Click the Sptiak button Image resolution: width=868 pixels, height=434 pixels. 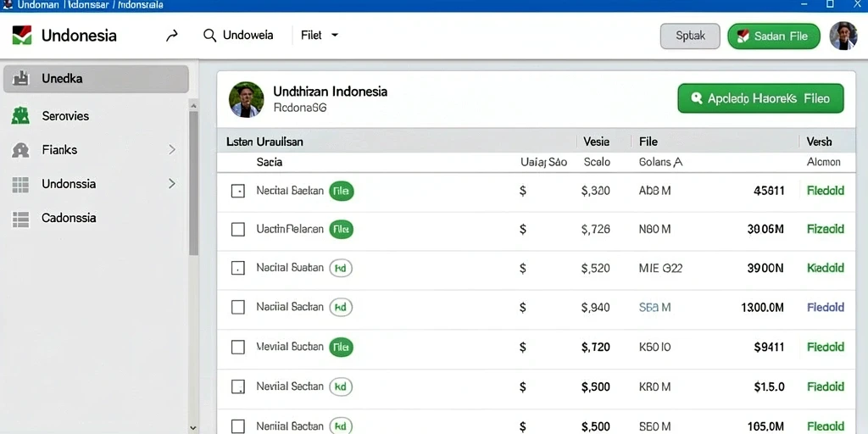tap(690, 36)
